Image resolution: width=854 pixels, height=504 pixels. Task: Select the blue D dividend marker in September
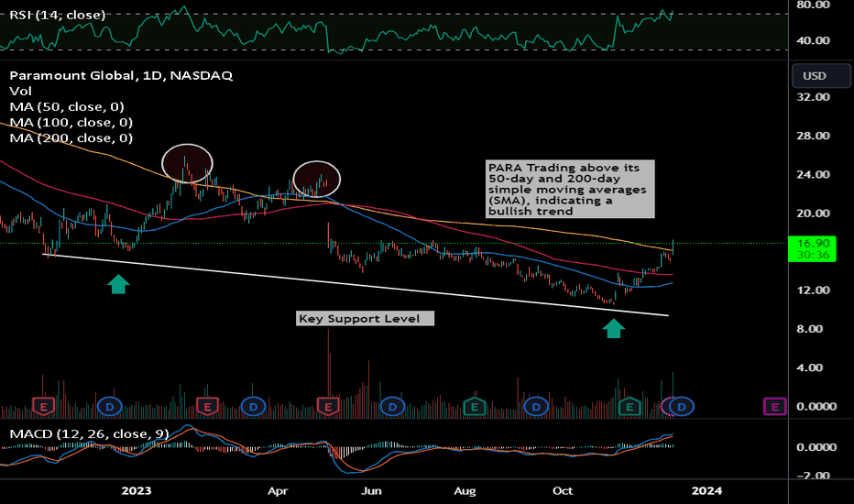(x=536, y=407)
